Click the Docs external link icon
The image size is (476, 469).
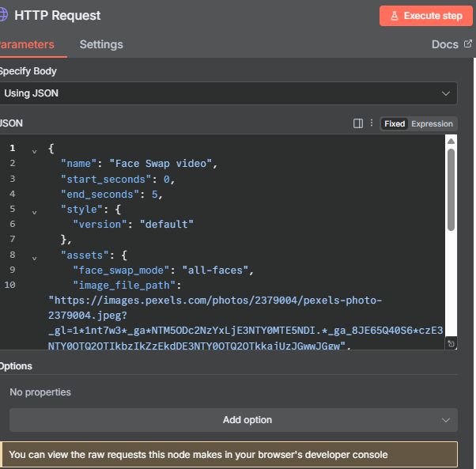(467, 44)
